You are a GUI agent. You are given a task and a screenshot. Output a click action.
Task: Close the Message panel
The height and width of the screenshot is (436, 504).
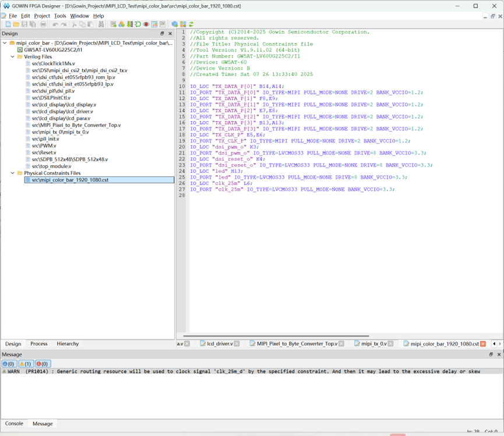499,355
